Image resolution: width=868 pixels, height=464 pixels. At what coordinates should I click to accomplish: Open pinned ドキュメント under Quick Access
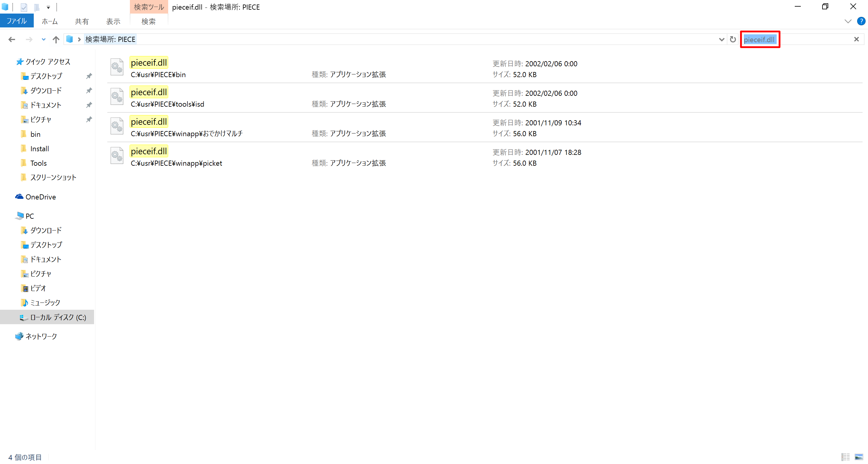coord(46,105)
